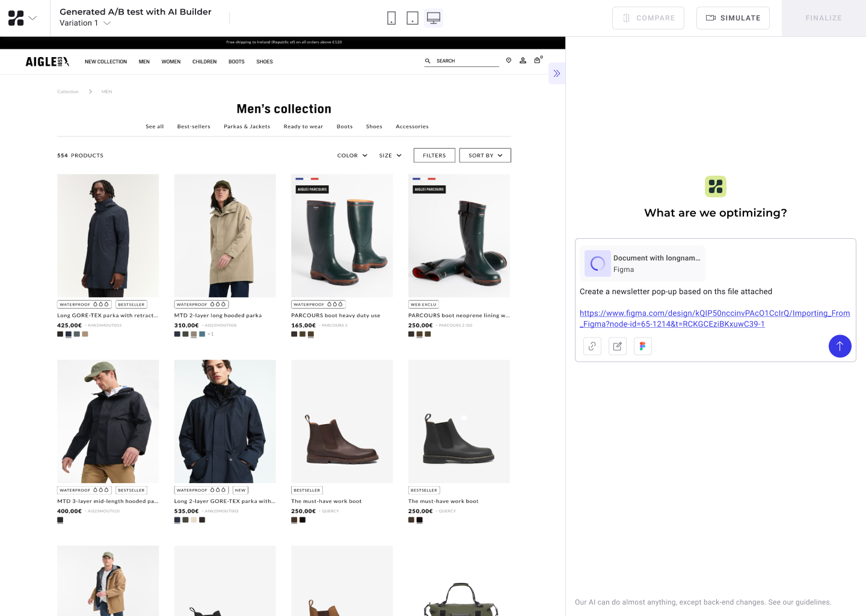Click the green AI builder logo

coord(716,186)
